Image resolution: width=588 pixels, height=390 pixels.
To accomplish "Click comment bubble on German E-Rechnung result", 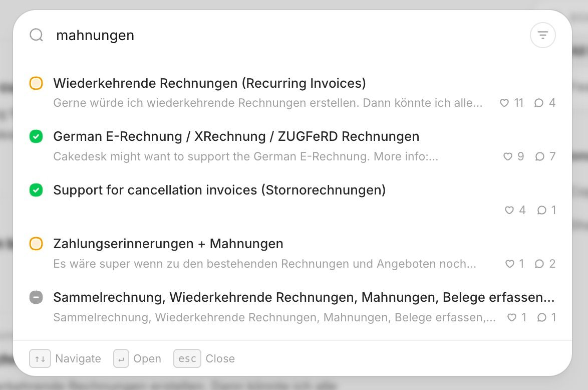I will pos(539,156).
